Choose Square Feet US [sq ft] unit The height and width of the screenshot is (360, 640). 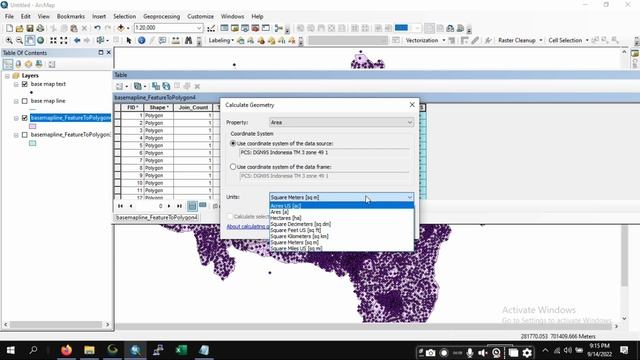342,230
